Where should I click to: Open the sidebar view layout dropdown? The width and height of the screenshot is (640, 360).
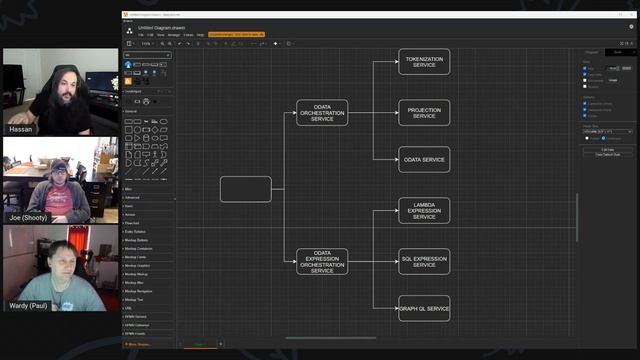coord(130,44)
